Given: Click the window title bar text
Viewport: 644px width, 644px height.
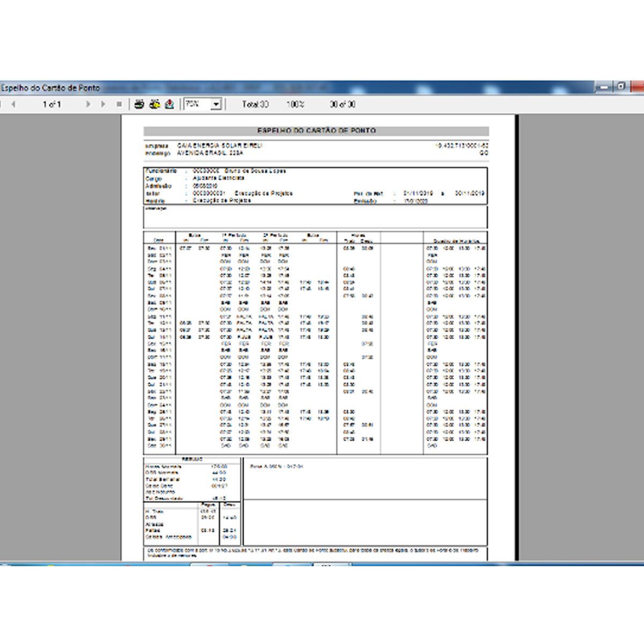Looking at the screenshot, I should 50,87.
